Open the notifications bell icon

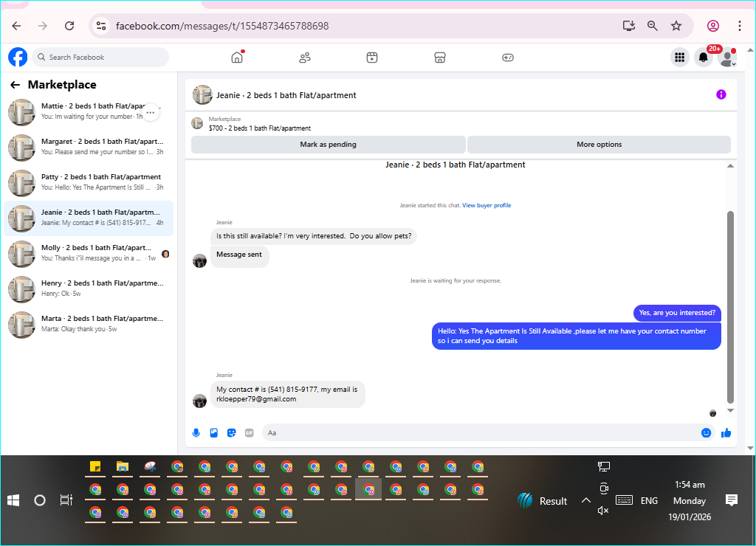[x=704, y=58]
